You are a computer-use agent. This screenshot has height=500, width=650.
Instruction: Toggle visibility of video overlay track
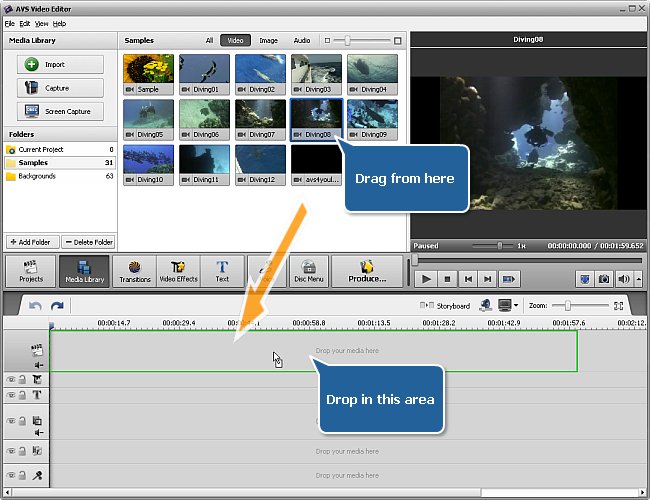point(11,421)
